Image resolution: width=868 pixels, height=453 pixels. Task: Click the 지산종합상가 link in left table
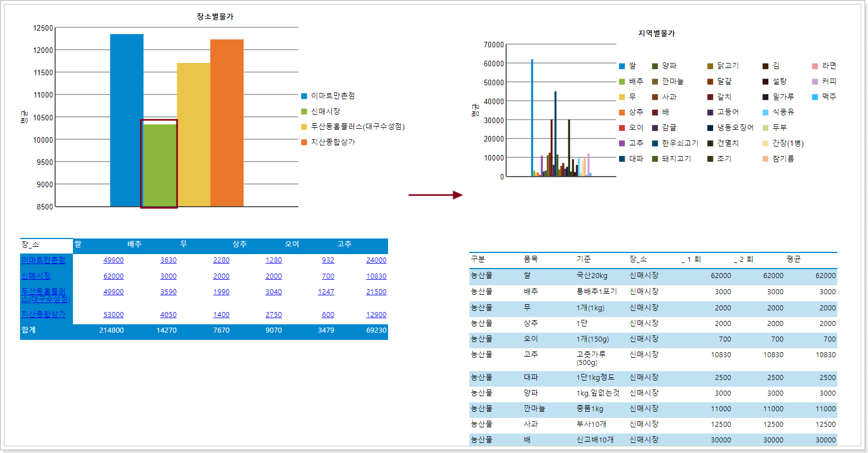coord(43,314)
